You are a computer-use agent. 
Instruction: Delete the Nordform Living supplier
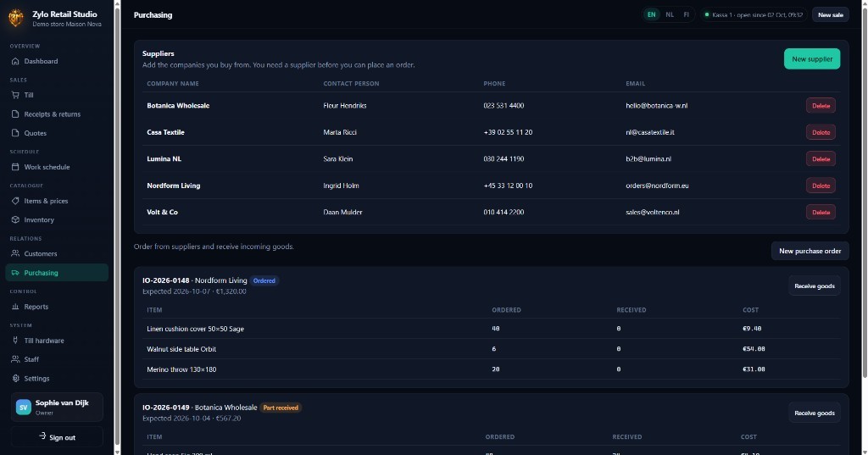click(821, 186)
